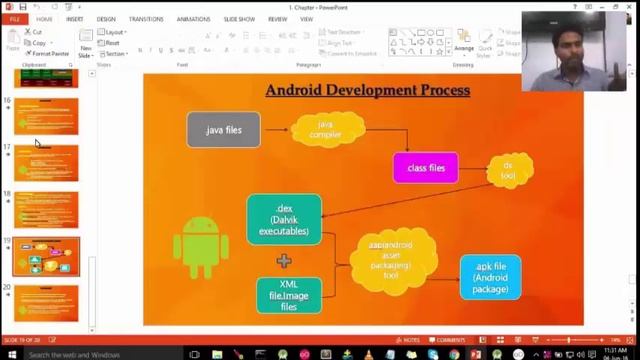The image size is (640, 360).
Task: Switch to Slide Sorter view
Action: tap(500, 340)
